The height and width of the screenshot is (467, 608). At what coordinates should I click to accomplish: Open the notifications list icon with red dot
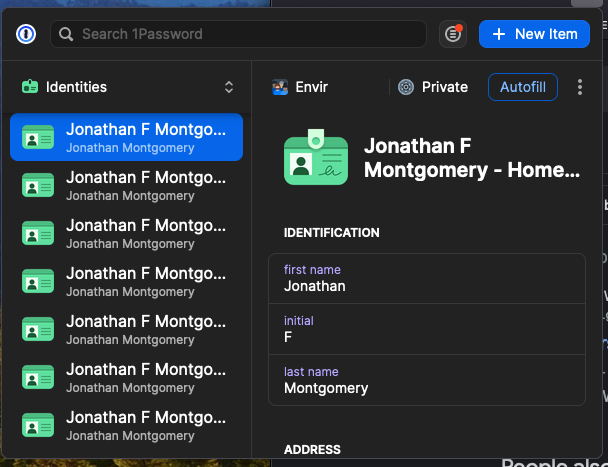click(453, 34)
